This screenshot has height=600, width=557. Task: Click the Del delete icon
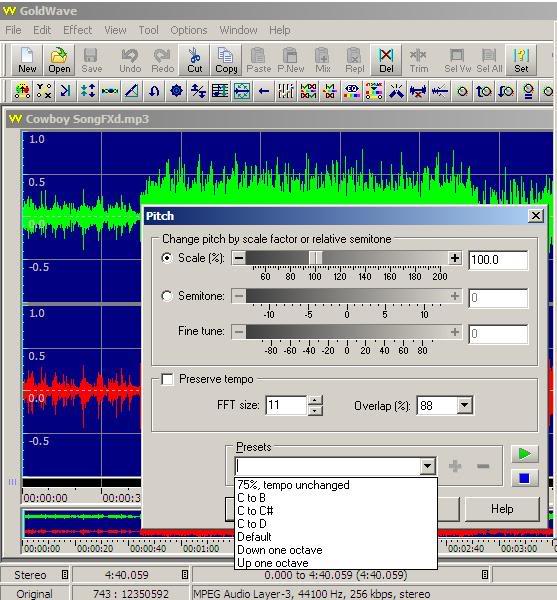386,60
